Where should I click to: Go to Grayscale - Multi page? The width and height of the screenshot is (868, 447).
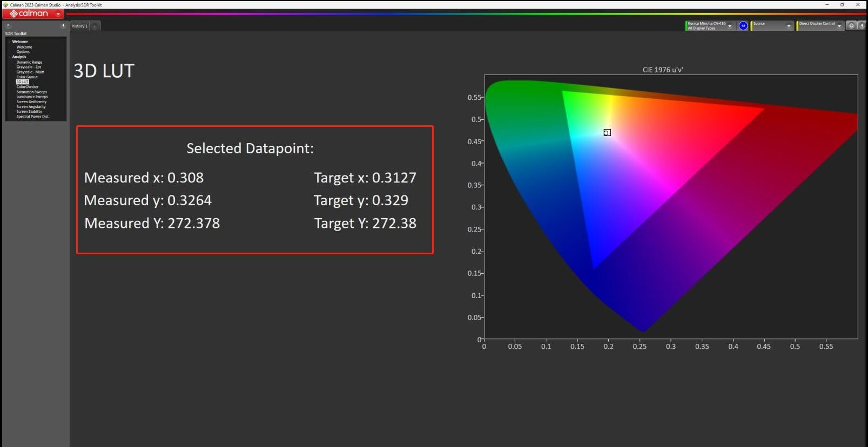click(x=30, y=72)
